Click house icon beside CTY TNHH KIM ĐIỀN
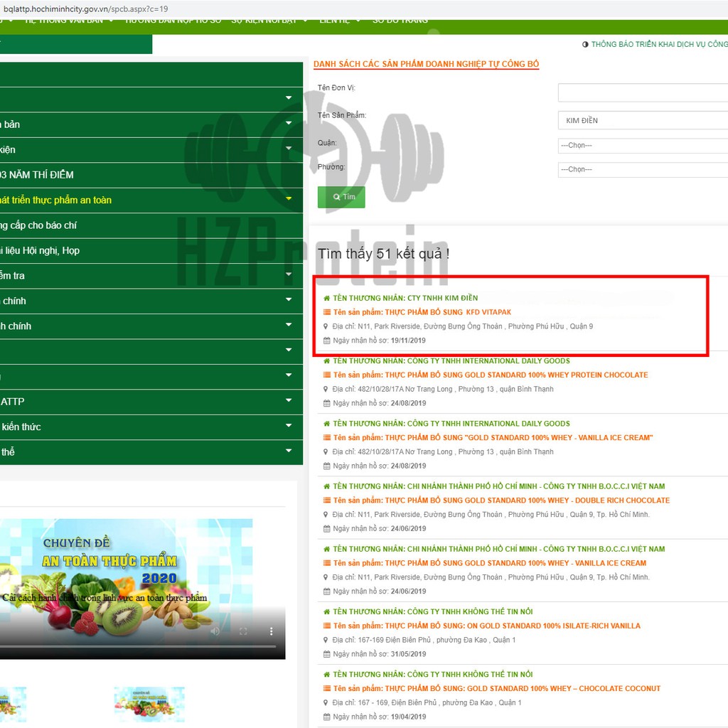This screenshot has height=728, width=728. (x=326, y=298)
